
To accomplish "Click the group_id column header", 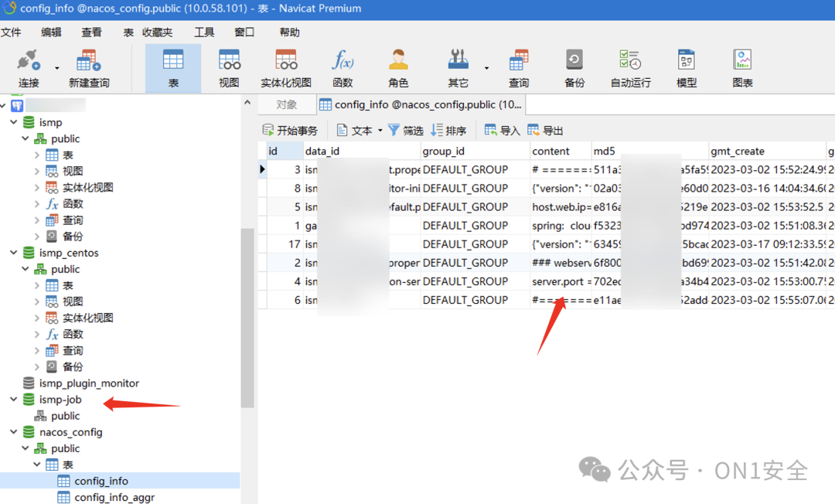I will tap(475, 152).
